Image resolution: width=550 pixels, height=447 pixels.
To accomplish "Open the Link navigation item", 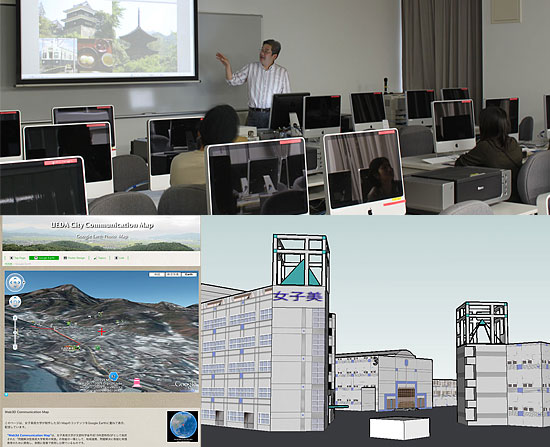I will click(x=120, y=258).
